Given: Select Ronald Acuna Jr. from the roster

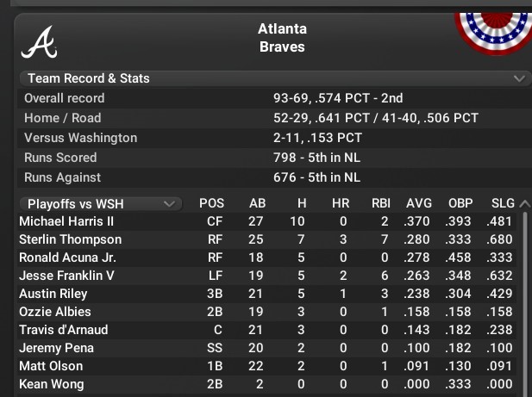Looking at the screenshot, I should [70, 257].
